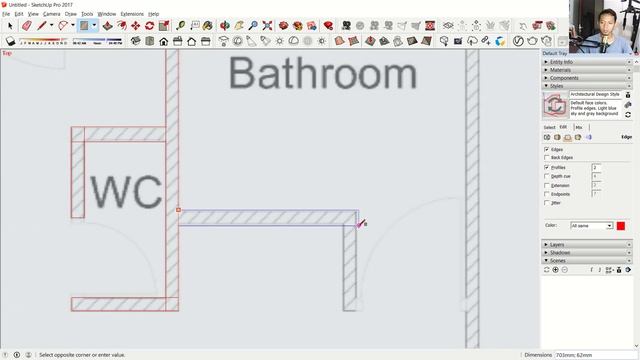
Task: Enable the Jitter checkbox
Action: tap(547, 203)
